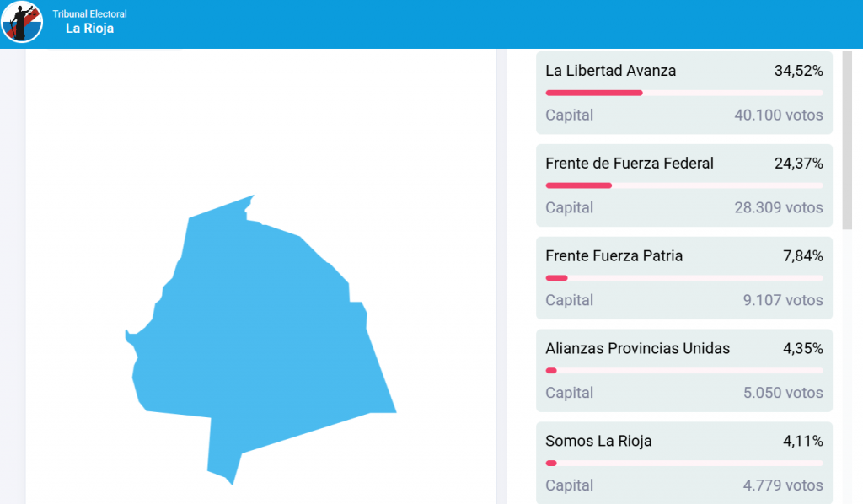Click Frente de Fuerza Federal's progress bar
Viewport: 863px width, 504px height.
click(x=683, y=185)
